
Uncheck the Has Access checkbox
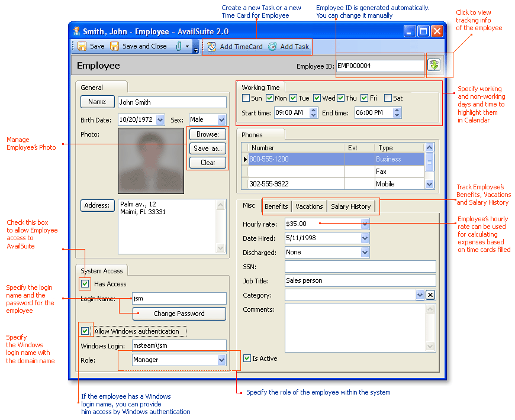pyautogui.click(x=85, y=284)
